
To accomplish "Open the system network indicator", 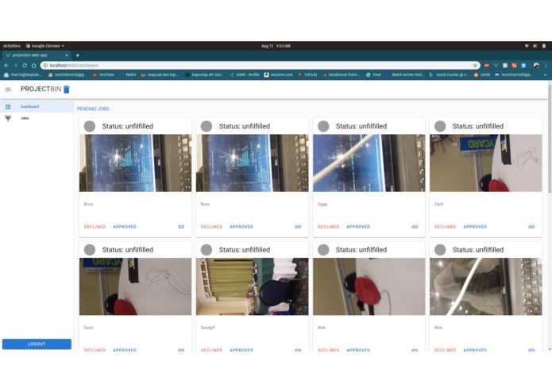I will point(527,46).
